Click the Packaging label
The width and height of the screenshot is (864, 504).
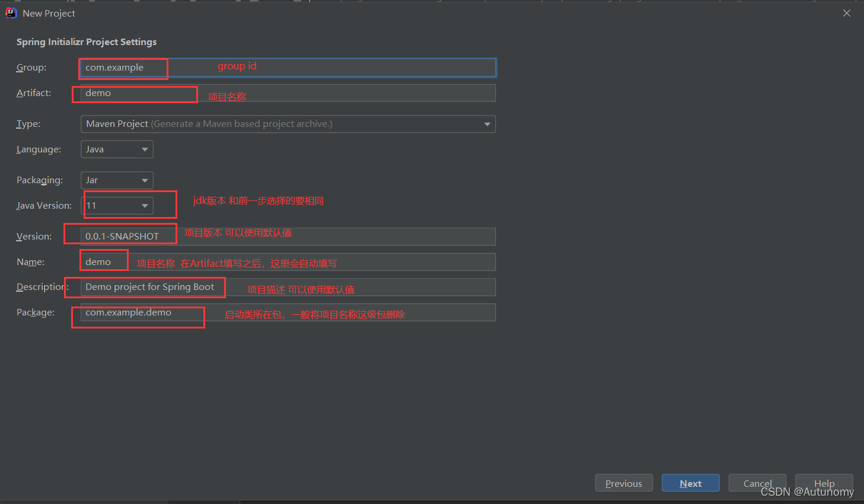(x=40, y=180)
